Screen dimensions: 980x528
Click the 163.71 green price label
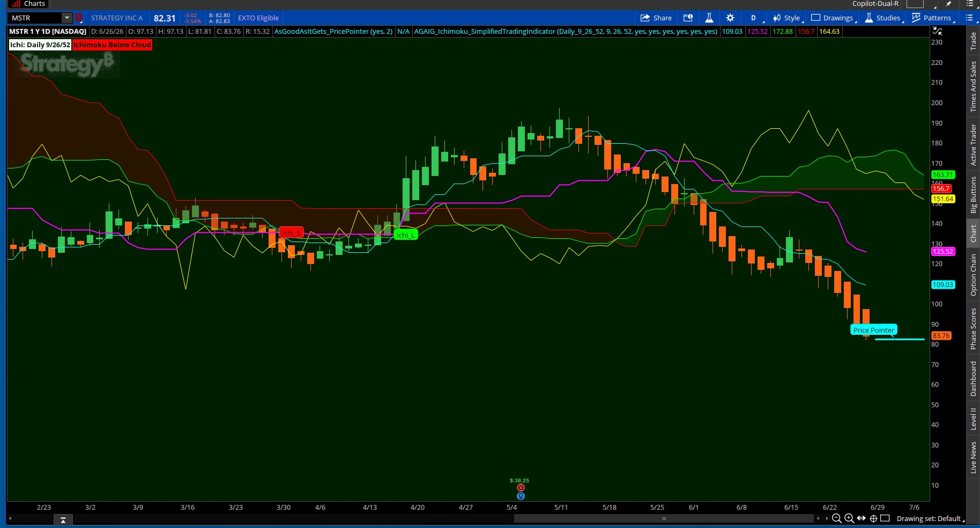click(x=942, y=175)
